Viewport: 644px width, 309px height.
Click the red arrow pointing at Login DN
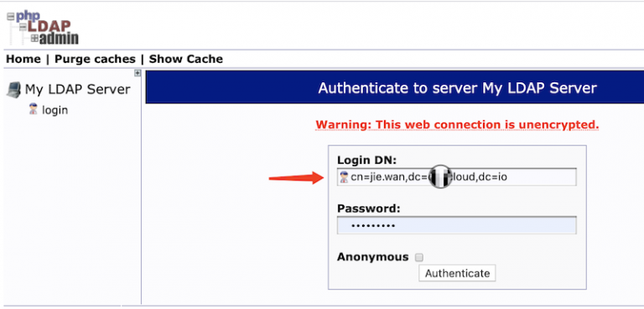(x=296, y=178)
